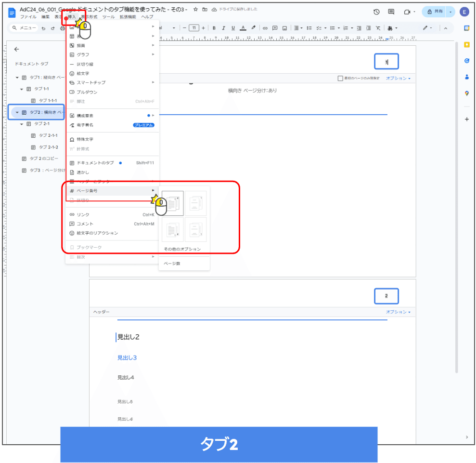476x463 pixels.
Task: Clear formatting with the toolbar icon
Action: click(x=378, y=28)
